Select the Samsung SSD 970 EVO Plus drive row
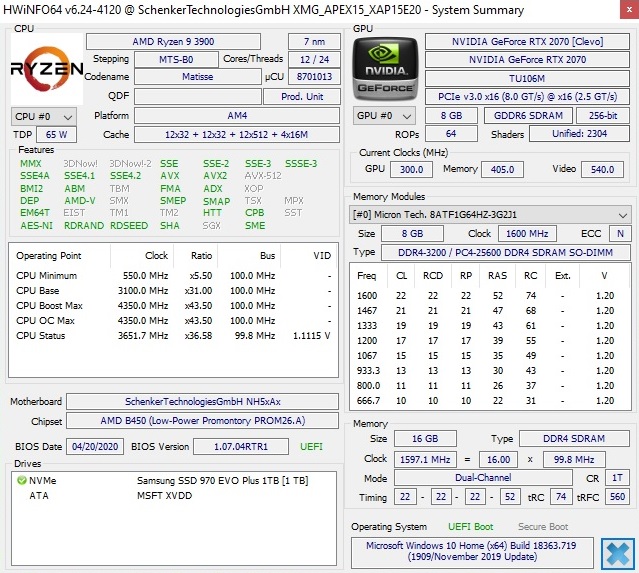The image size is (639, 573). coord(174,480)
